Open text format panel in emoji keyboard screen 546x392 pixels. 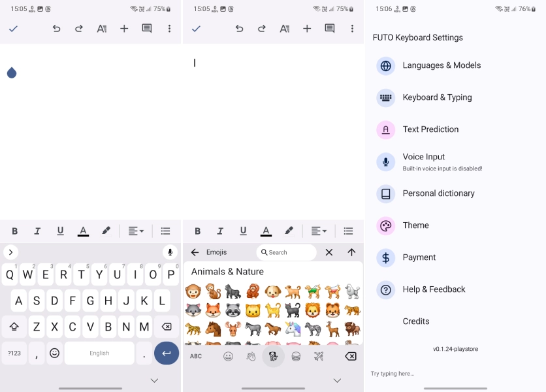285,29
